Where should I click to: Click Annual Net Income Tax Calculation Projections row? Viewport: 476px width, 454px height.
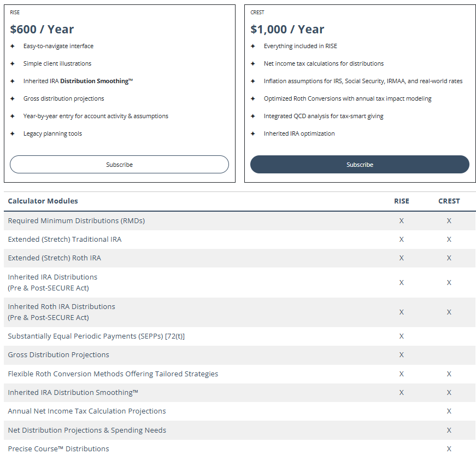pos(87,411)
